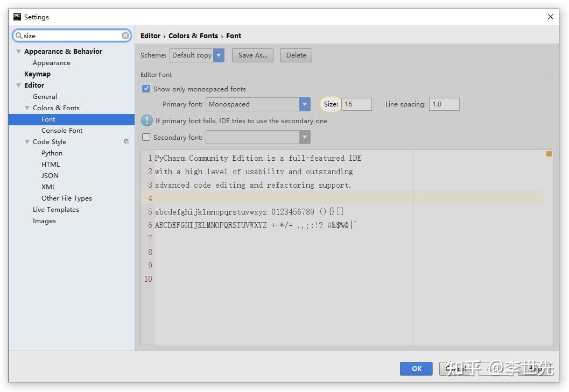The width and height of the screenshot is (569, 392).
Task: Click the orange marker square in preview
Action: click(x=549, y=154)
